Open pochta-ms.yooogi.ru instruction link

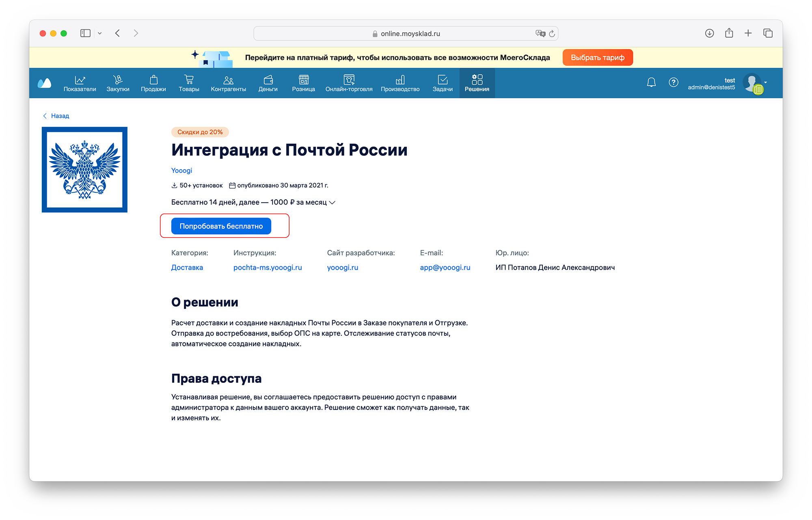(268, 268)
